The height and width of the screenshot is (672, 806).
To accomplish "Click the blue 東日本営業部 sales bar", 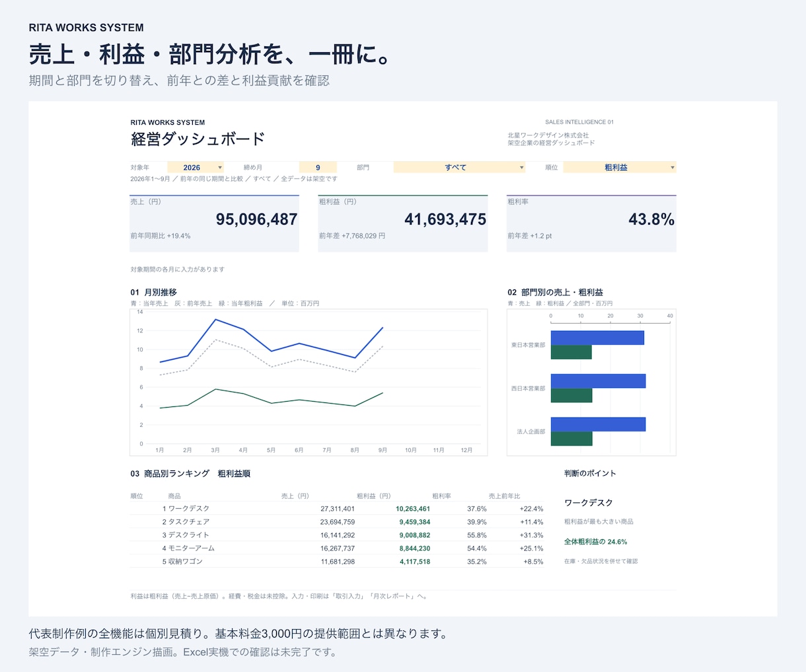I will point(597,338).
